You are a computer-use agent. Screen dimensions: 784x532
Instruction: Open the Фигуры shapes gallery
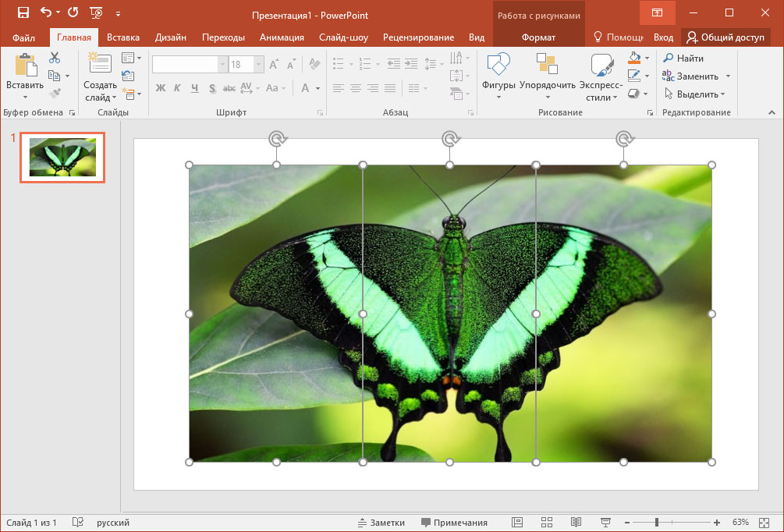pyautogui.click(x=498, y=76)
